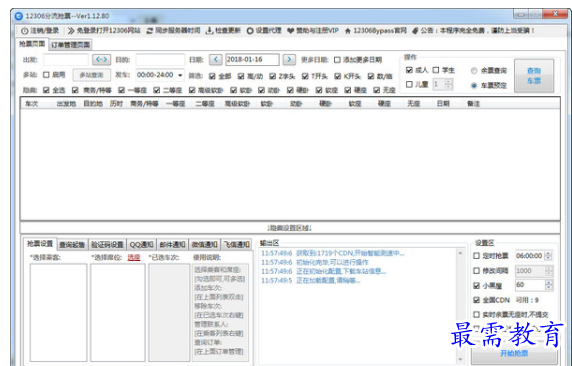The image size is (572, 366).
Task: Sync server time via 同步服务器时间 icon
Action: (150, 31)
